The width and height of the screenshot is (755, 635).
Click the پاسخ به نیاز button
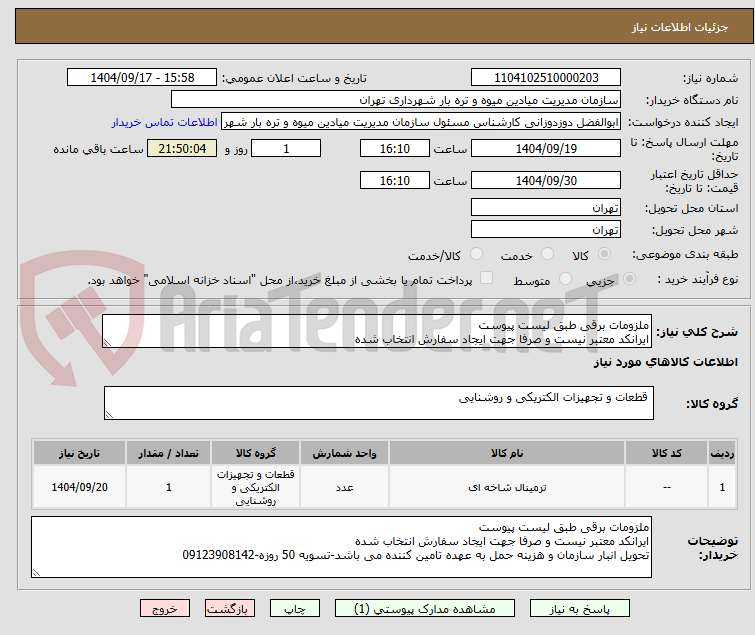580,609
